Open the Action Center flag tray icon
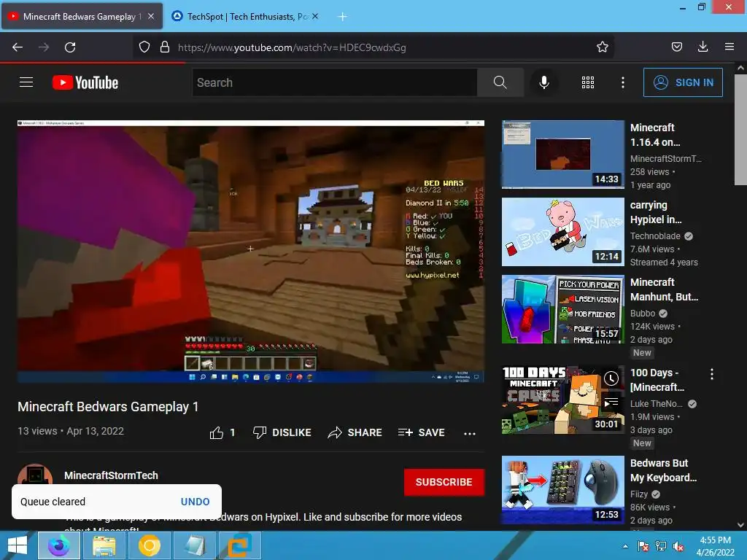 tap(643, 546)
